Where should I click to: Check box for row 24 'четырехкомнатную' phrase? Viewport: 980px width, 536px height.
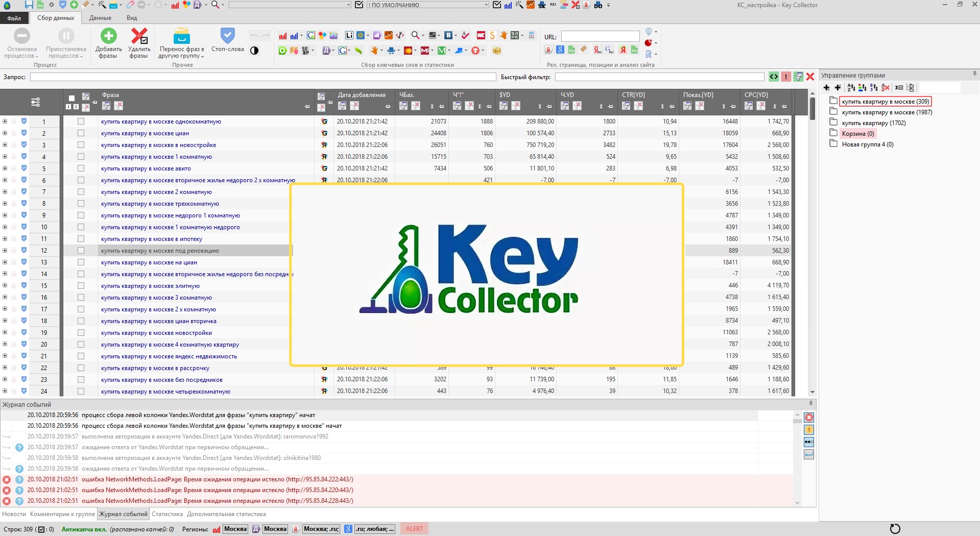tap(81, 392)
